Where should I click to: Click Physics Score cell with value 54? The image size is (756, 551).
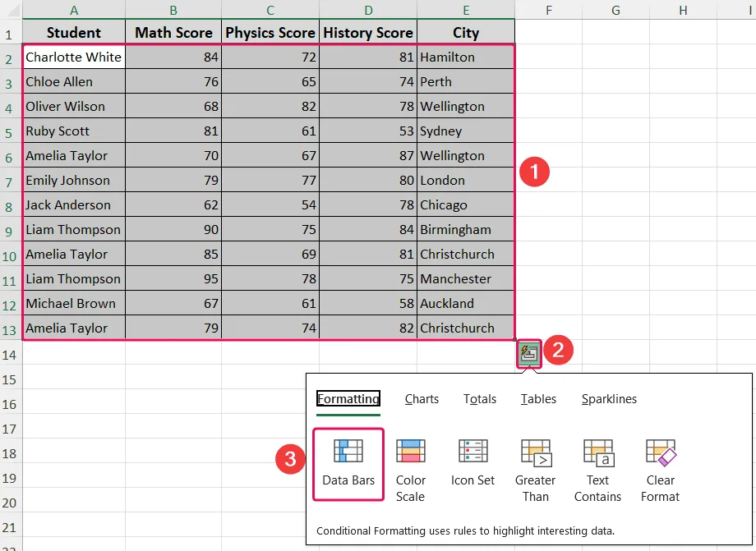pos(270,204)
